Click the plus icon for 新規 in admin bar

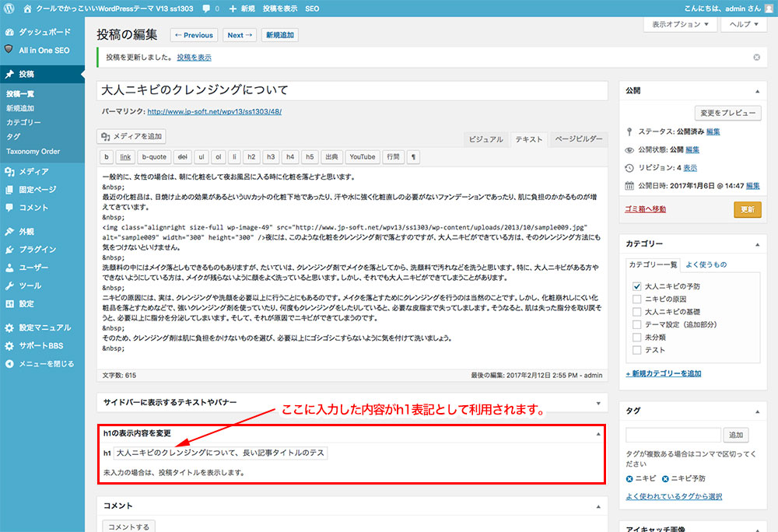click(232, 9)
